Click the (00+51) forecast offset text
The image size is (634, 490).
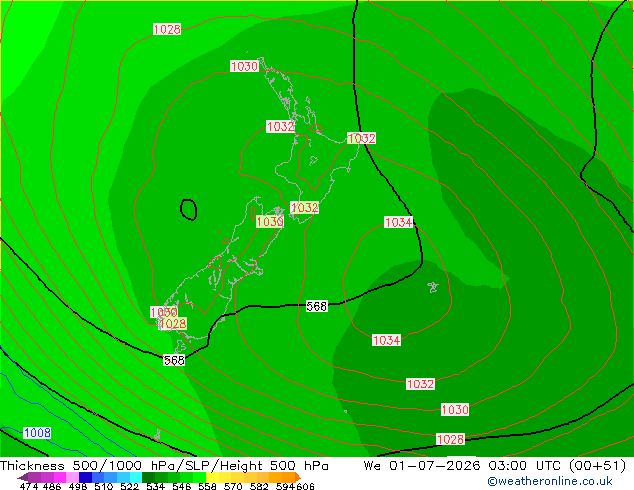pyautogui.click(x=598, y=466)
